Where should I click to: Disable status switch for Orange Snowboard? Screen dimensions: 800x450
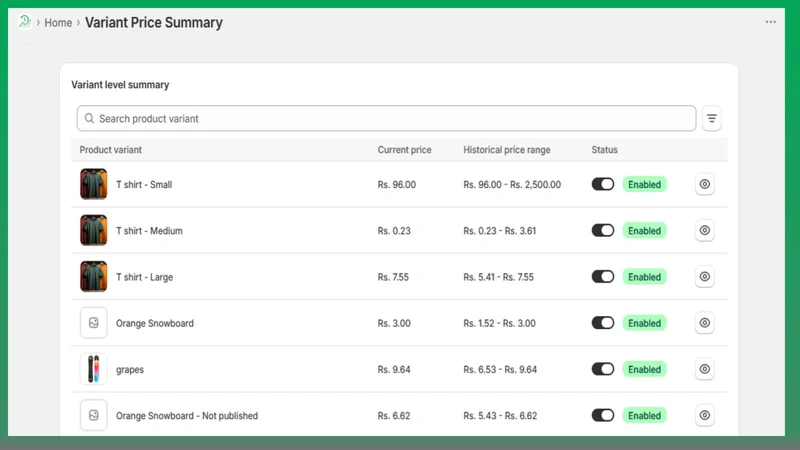coord(603,323)
